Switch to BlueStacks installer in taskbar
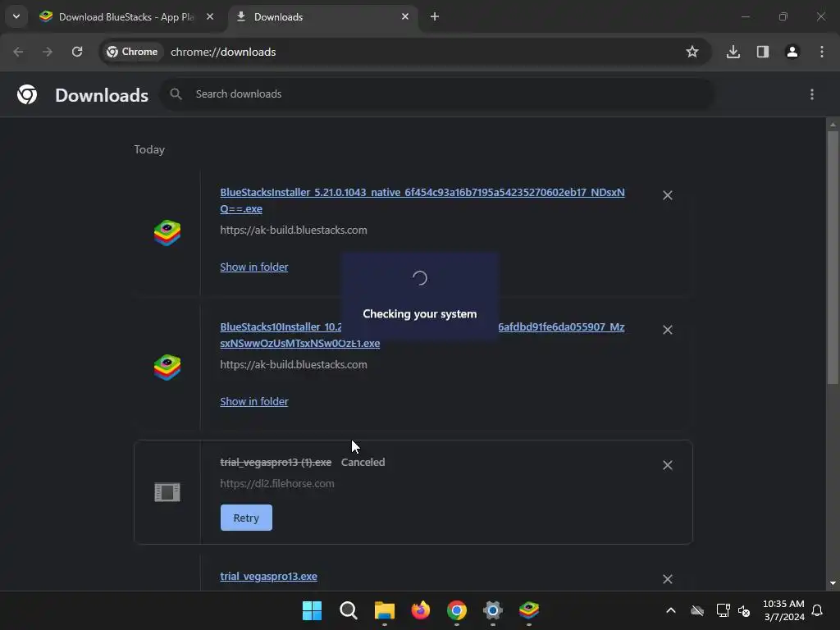The image size is (840, 630). click(x=529, y=610)
